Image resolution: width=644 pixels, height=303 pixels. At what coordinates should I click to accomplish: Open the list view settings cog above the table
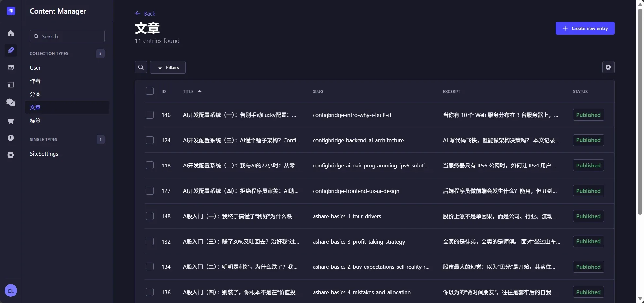click(x=608, y=67)
